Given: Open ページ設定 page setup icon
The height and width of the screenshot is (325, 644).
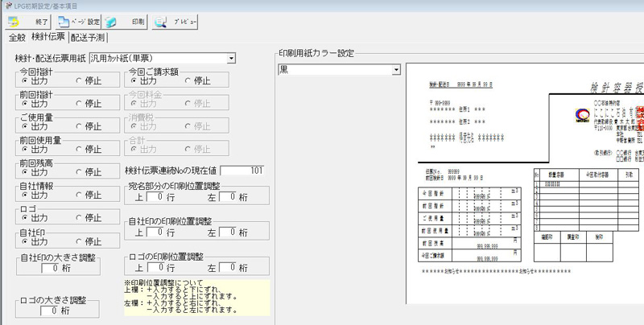Looking at the screenshot, I should [64, 22].
